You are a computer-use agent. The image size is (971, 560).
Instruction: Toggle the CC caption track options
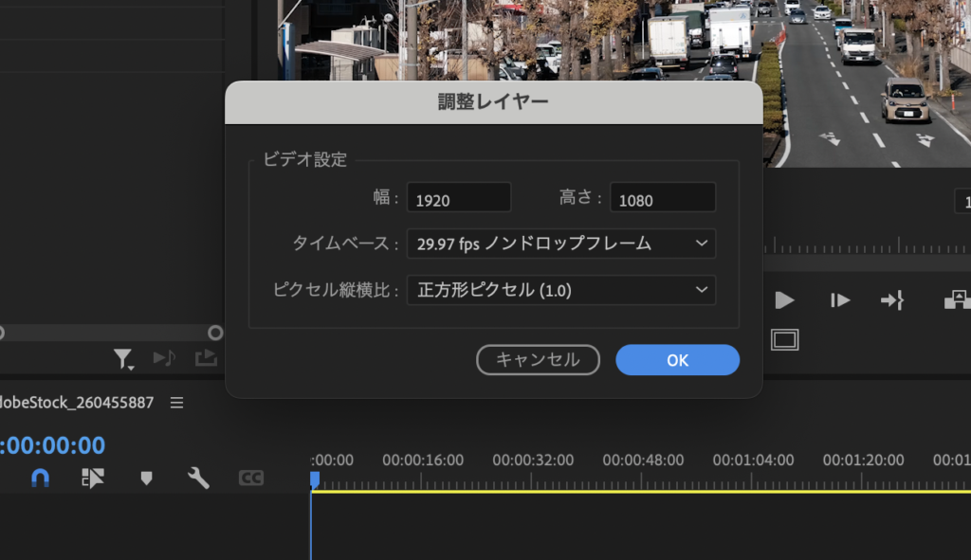(251, 478)
